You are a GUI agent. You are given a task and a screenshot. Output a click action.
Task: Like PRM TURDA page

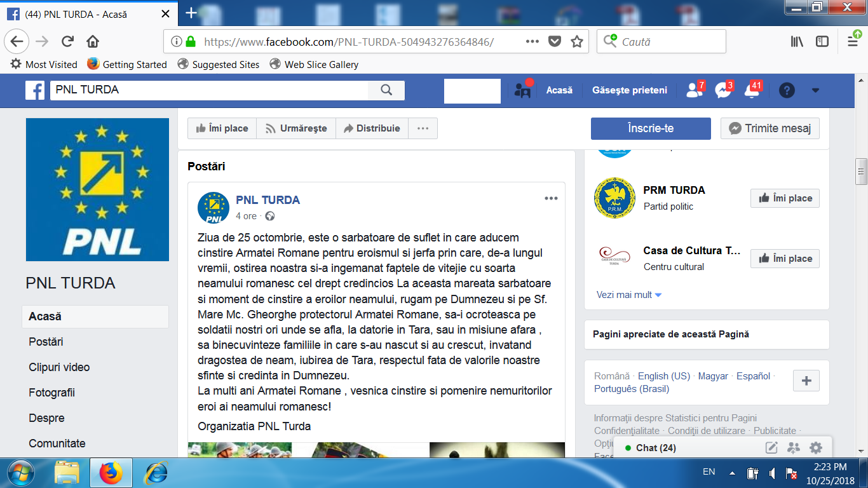(785, 198)
